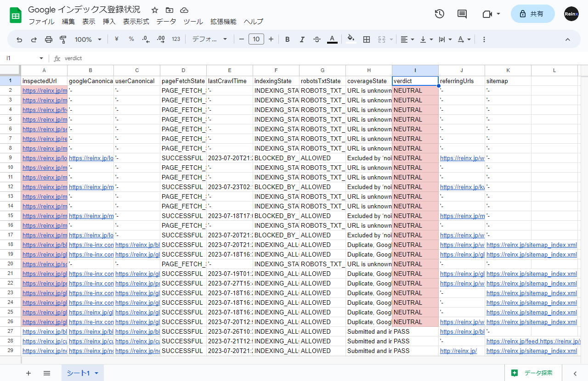Image resolution: width=588 pixels, height=381 pixels.
Task: Open the all sheets list icon
Action: [47, 373]
